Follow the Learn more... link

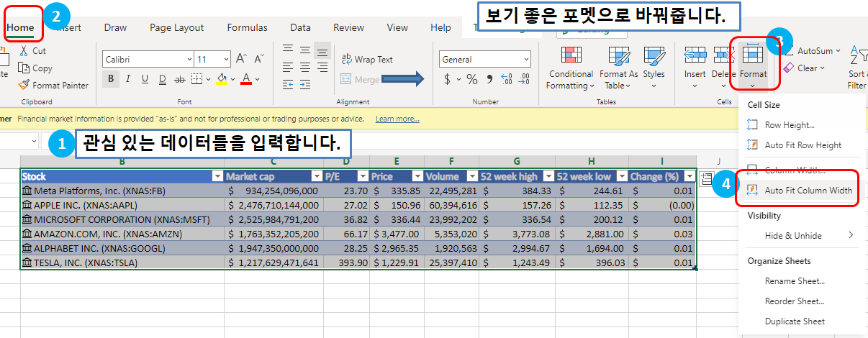397,119
